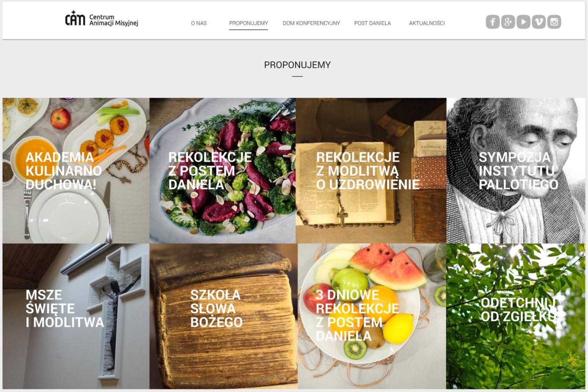This screenshot has width=588, height=392.
Task: Open the Sympozja Instytutu Pallotiego tile
Action: pyautogui.click(x=516, y=170)
